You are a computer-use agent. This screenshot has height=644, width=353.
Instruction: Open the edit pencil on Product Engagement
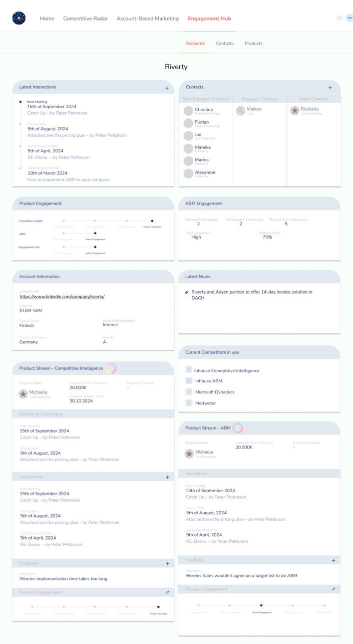point(168,592)
